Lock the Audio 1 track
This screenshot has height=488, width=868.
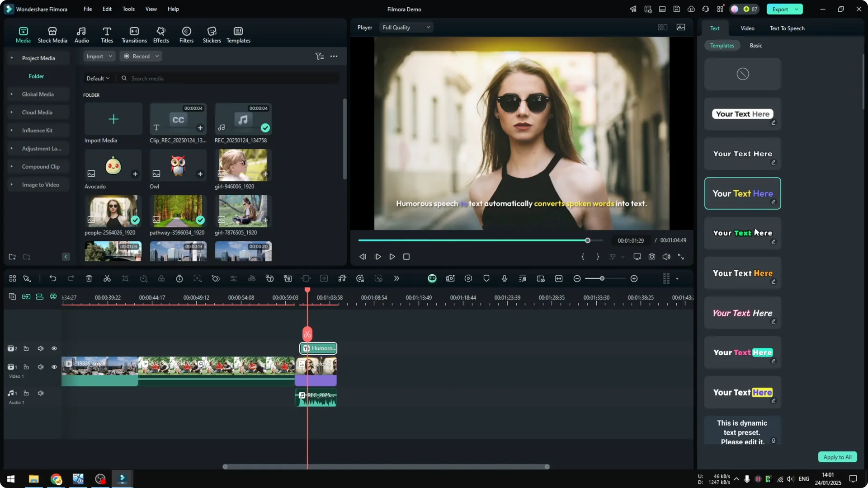(26, 393)
